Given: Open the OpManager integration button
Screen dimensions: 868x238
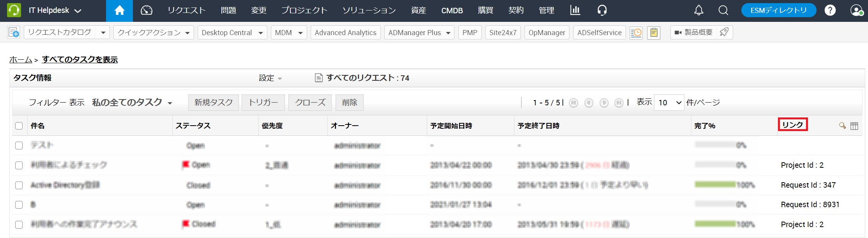Looking at the screenshot, I should (547, 33).
